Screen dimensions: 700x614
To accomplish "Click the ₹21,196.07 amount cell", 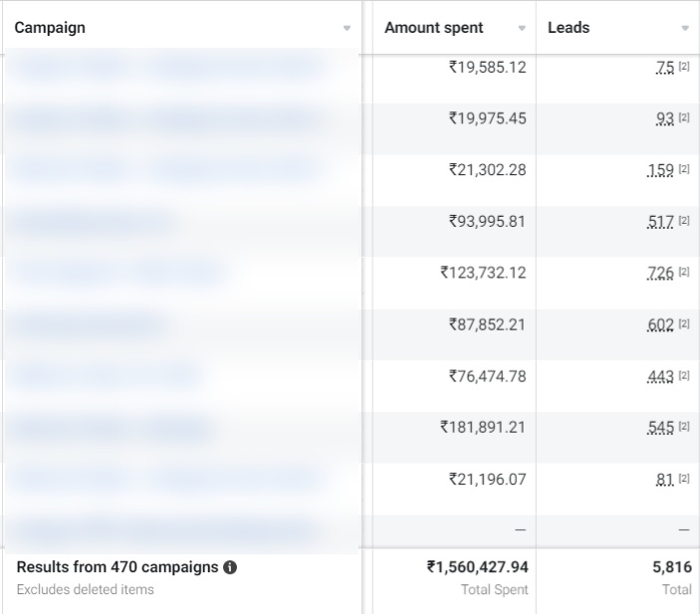I will [x=488, y=480].
